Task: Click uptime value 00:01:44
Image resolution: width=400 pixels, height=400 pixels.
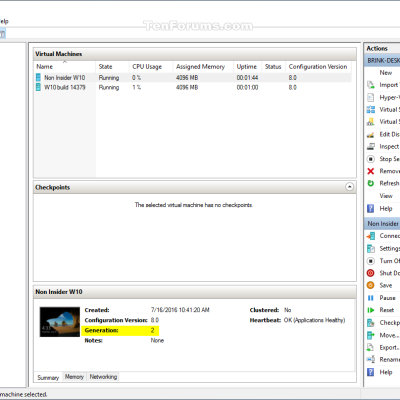Action: coord(247,78)
